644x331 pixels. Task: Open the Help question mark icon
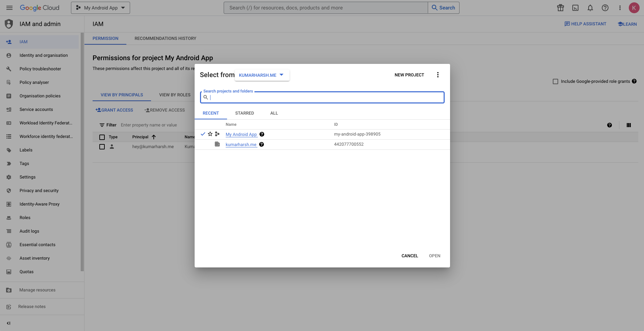pos(605,7)
